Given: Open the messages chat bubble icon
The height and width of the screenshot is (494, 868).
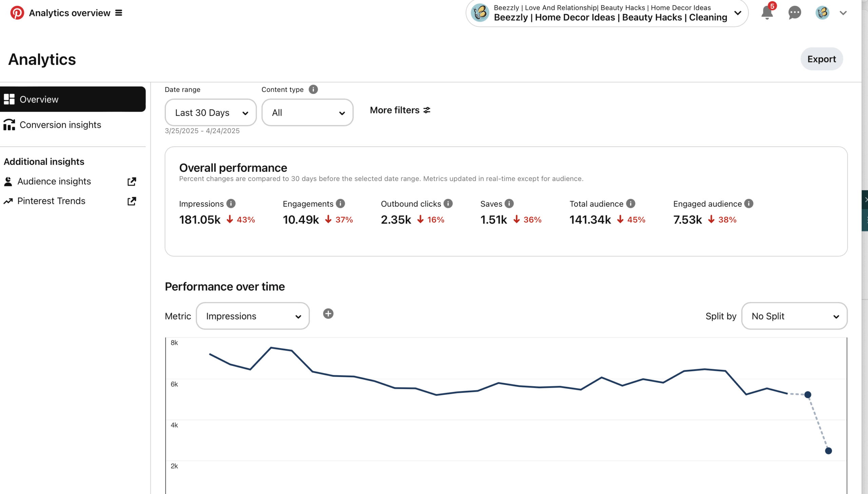Looking at the screenshot, I should [794, 13].
